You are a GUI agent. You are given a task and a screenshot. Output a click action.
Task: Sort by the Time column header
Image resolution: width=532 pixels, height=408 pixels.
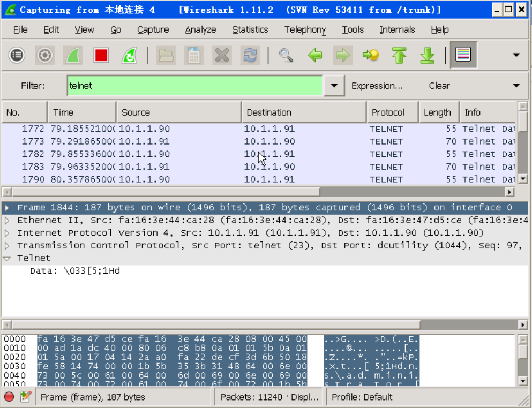pos(82,112)
